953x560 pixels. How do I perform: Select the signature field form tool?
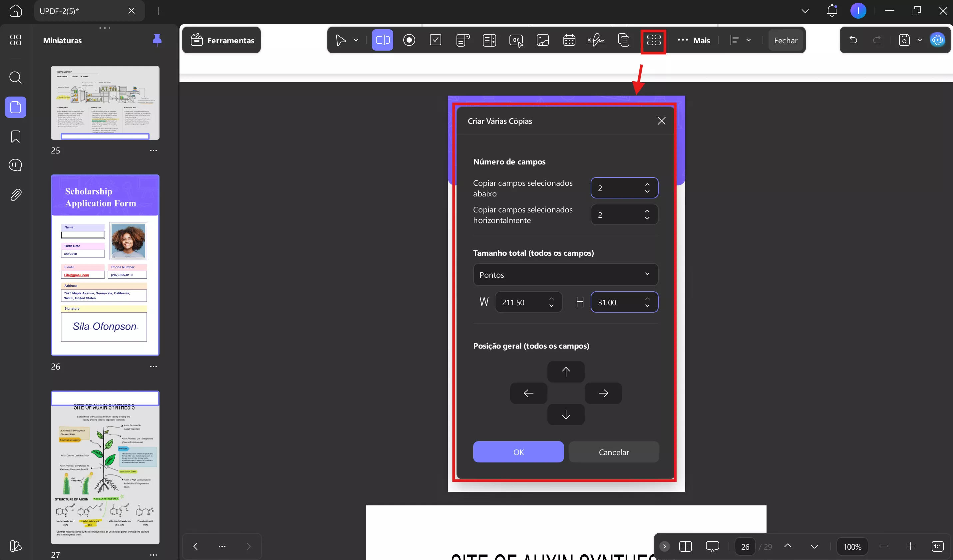(596, 40)
